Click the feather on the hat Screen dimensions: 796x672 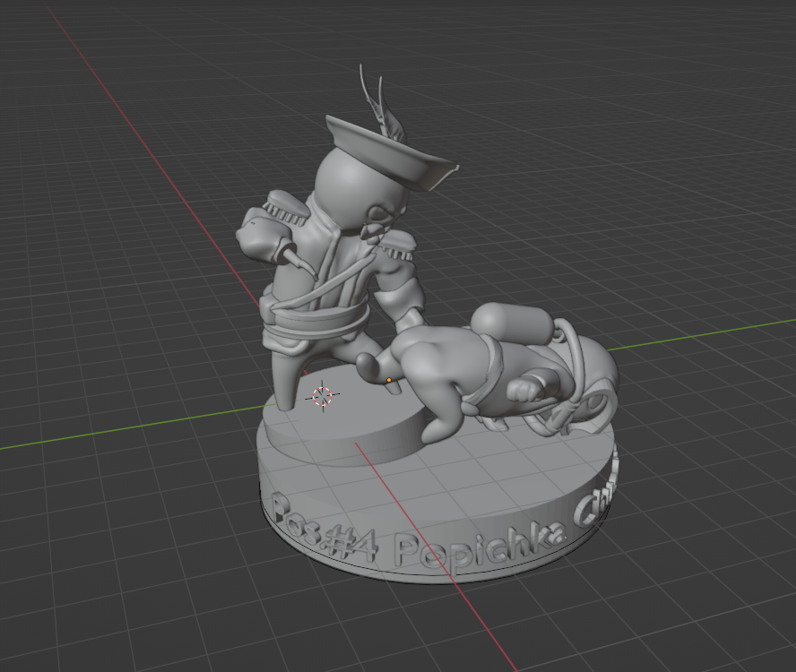coord(385,104)
